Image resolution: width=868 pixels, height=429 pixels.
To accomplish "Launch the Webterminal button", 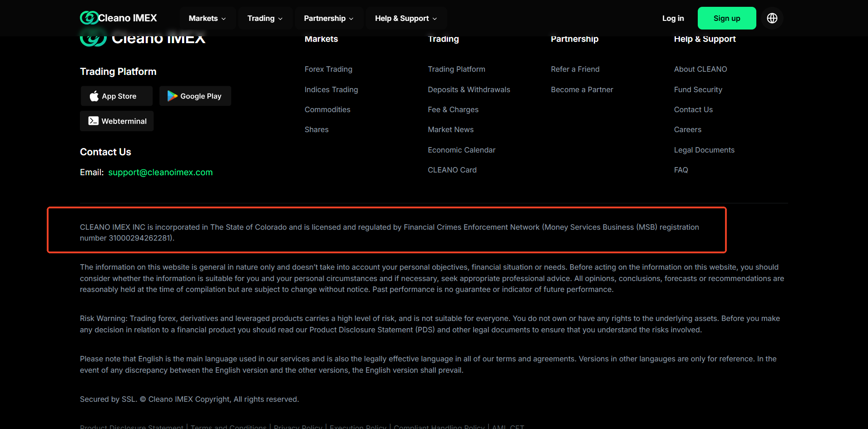I will (117, 121).
